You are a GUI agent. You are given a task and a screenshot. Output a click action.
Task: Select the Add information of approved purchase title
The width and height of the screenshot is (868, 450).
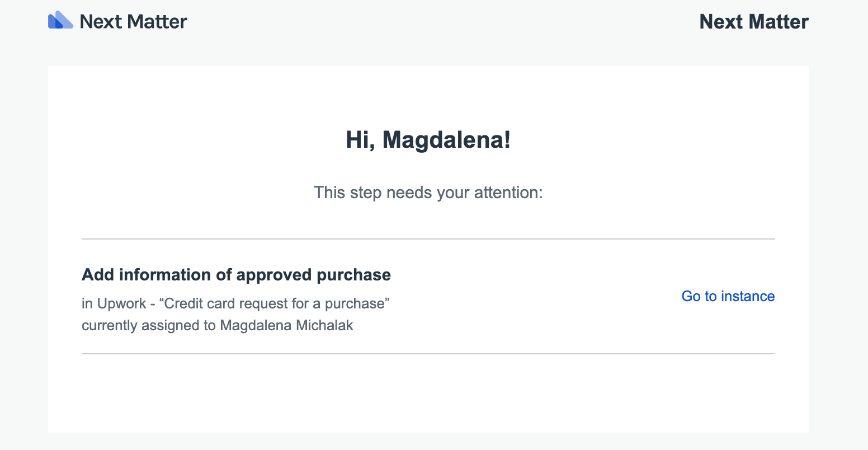(x=236, y=275)
